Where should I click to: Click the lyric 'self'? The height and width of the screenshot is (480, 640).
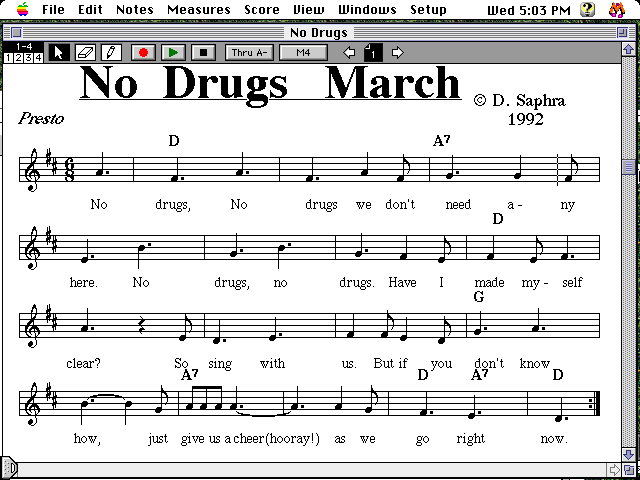click(572, 282)
